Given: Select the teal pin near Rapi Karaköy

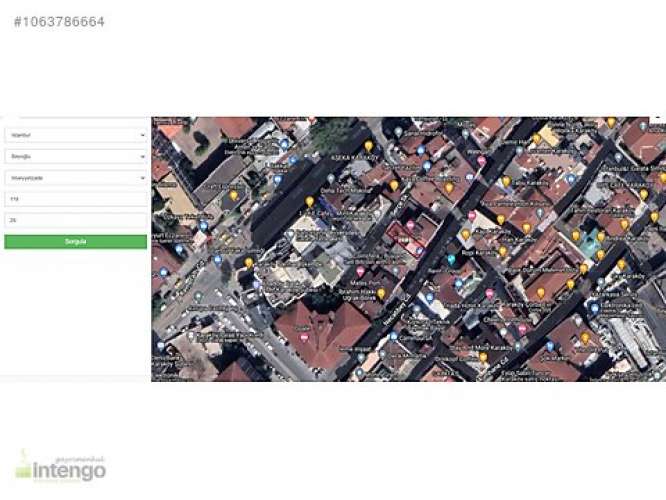Looking at the screenshot, I should 451,259.
